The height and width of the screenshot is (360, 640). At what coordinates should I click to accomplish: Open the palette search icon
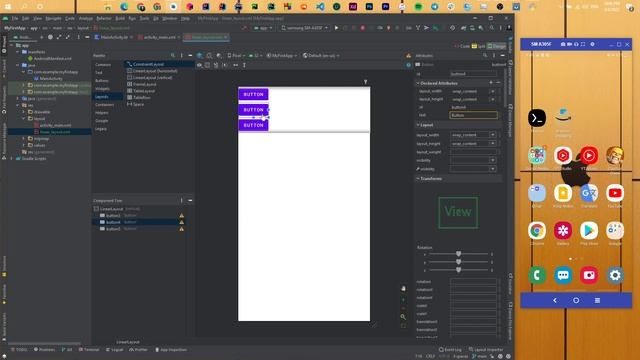coord(173,56)
